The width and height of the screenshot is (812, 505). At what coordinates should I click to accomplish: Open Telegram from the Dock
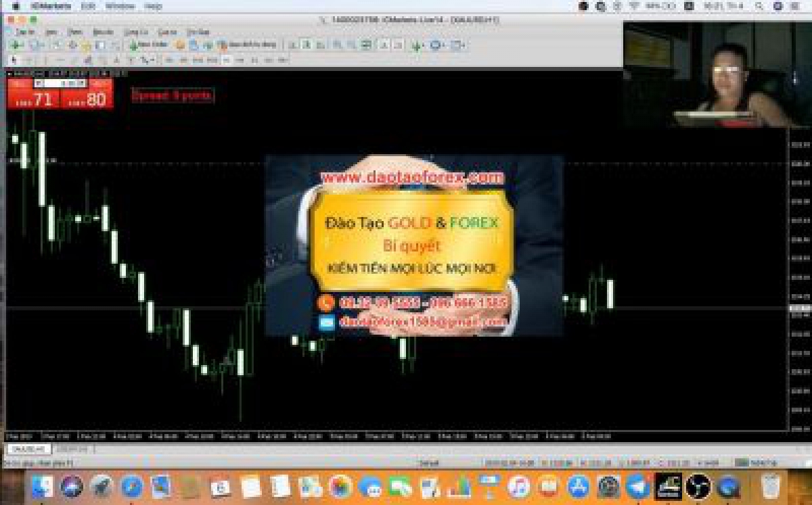[x=637, y=487]
